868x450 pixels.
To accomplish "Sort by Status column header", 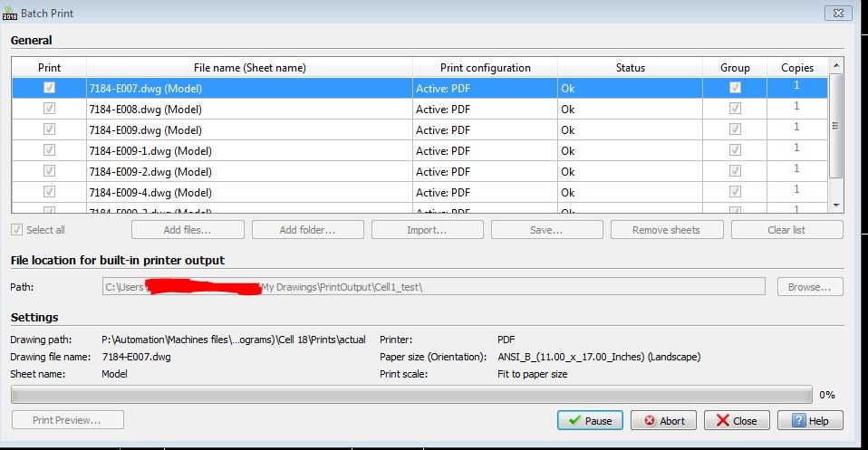I will 630,68.
